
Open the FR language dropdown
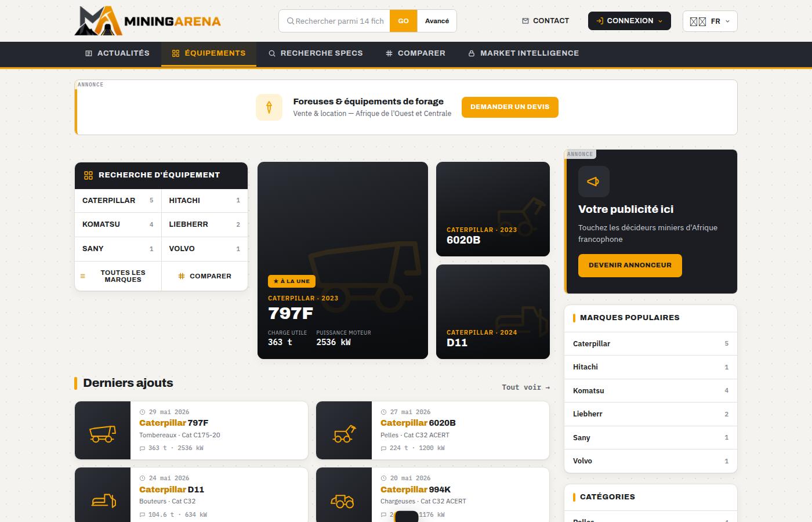(710, 21)
